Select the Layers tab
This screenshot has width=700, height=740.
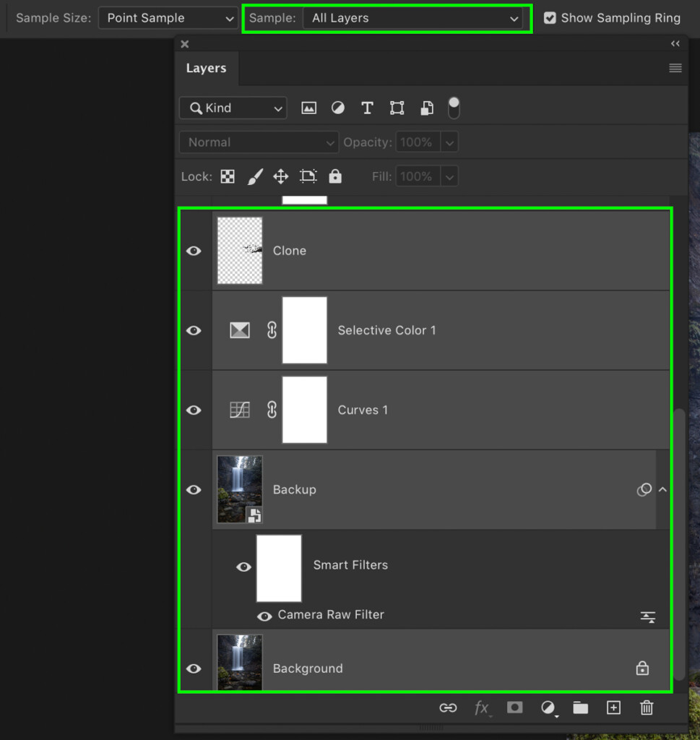[x=206, y=68]
